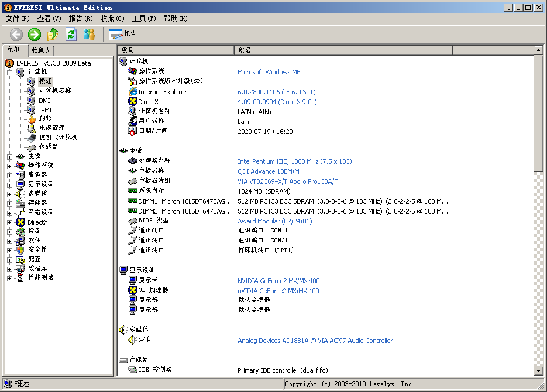Open the QDI Advance 10BM/M link
This screenshot has width=547, height=392.
(x=269, y=171)
